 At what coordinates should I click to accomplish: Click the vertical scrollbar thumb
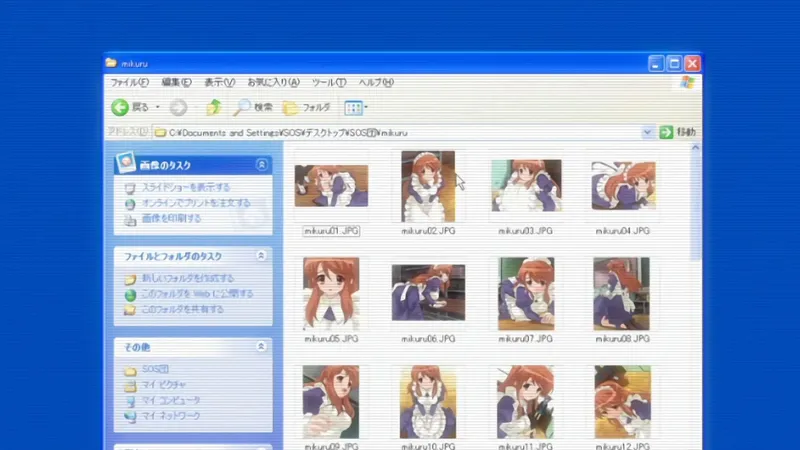[695, 207]
